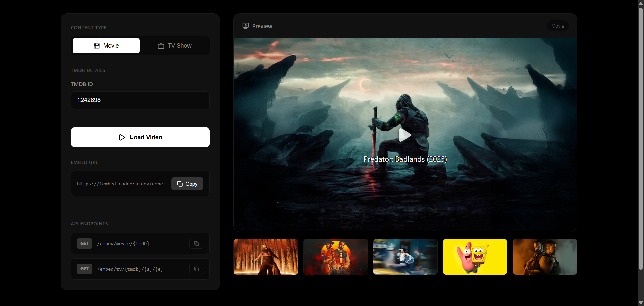
Task: Click the copy icon for the TV endpoint
Action: 196,269
